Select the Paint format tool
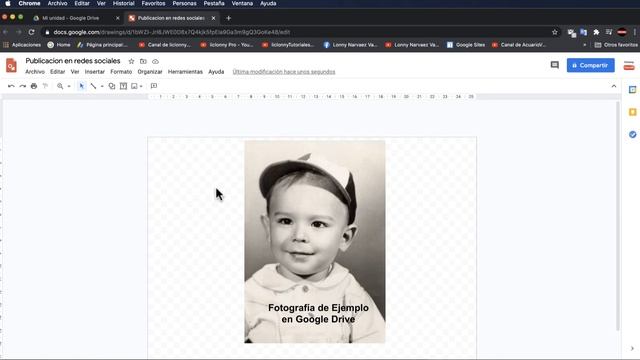Image resolution: width=640 pixels, height=360 pixels. [x=45, y=86]
